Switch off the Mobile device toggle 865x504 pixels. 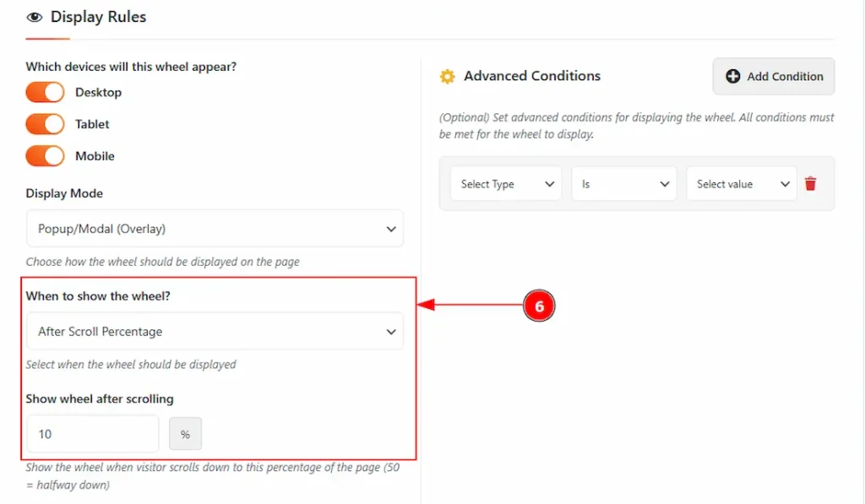click(45, 156)
